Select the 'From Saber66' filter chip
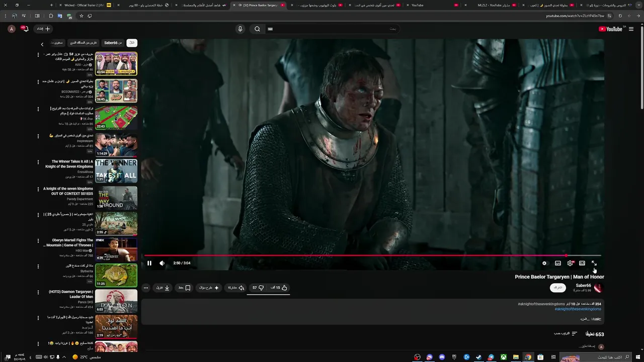The height and width of the screenshot is (362, 644). coord(113,43)
